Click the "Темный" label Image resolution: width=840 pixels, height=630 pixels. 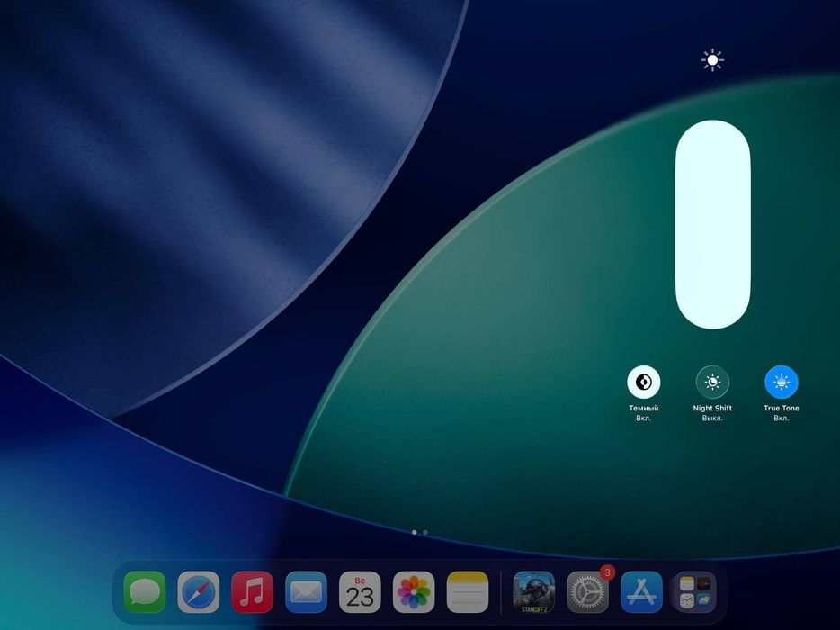(x=643, y=408)
